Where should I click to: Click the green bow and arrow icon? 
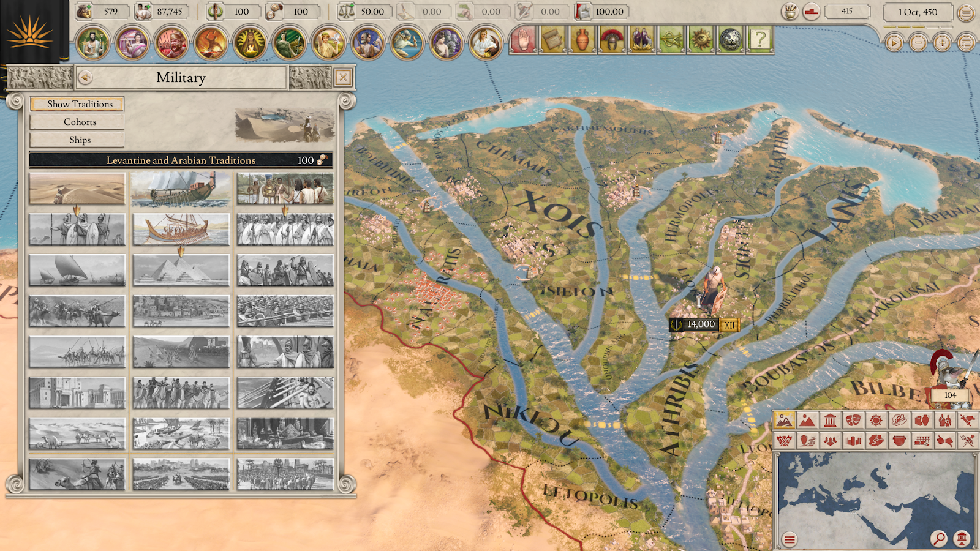coord(671,40)
